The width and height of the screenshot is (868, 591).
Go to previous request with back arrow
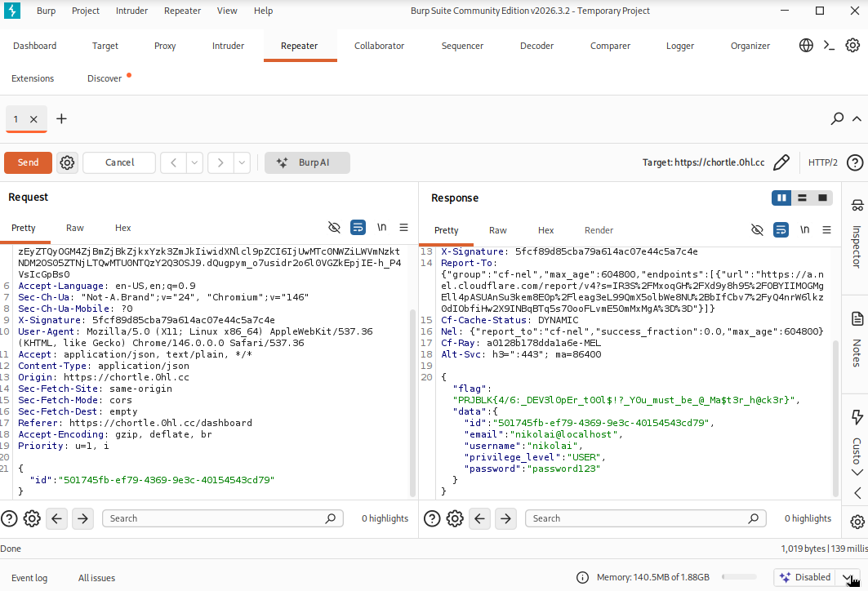pos(173,162)
